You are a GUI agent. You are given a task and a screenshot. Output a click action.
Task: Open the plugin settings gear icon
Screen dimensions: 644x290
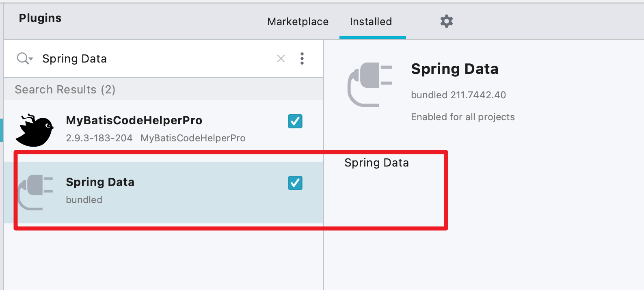coord(446,21)
